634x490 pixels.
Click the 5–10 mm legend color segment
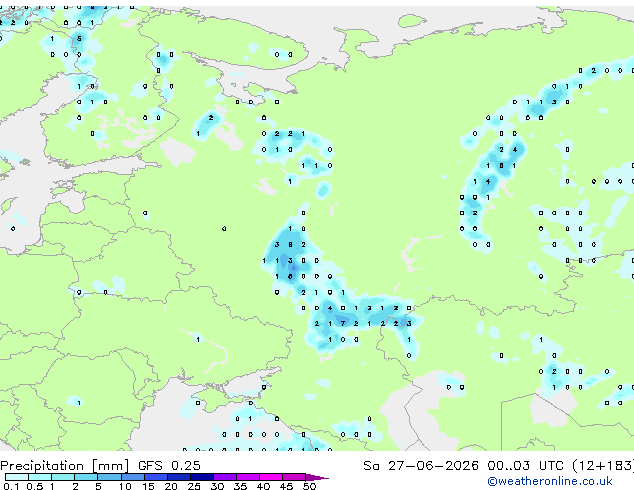click(109, 477)
